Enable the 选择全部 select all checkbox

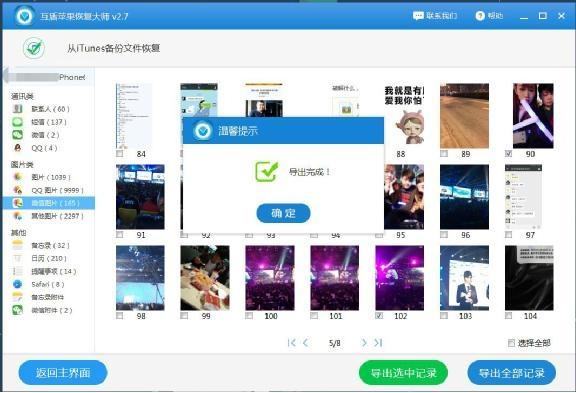(x=511, y=343)
